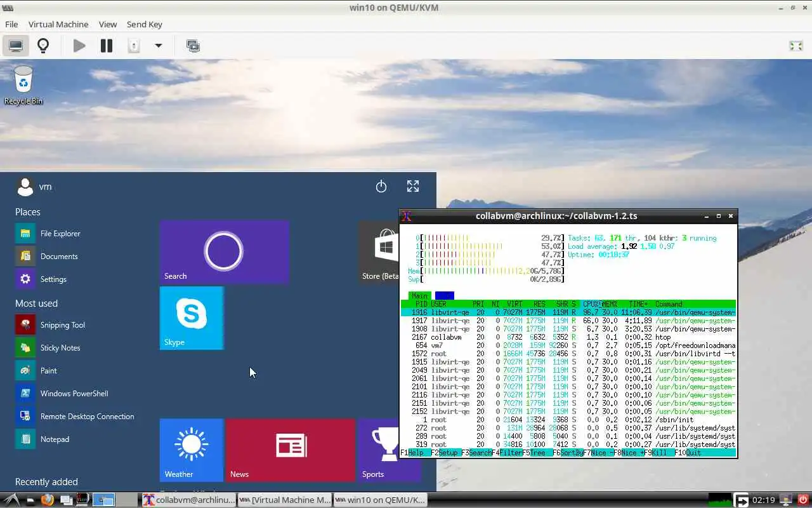Click the Recently added heading
Viewport: 812px width, 508px height.
(46, 482)
